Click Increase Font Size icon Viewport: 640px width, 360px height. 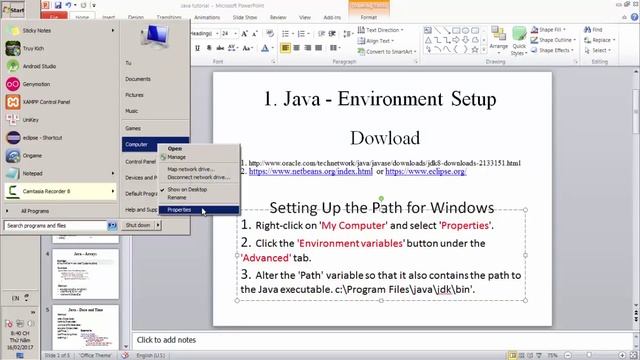pos(244,33)
